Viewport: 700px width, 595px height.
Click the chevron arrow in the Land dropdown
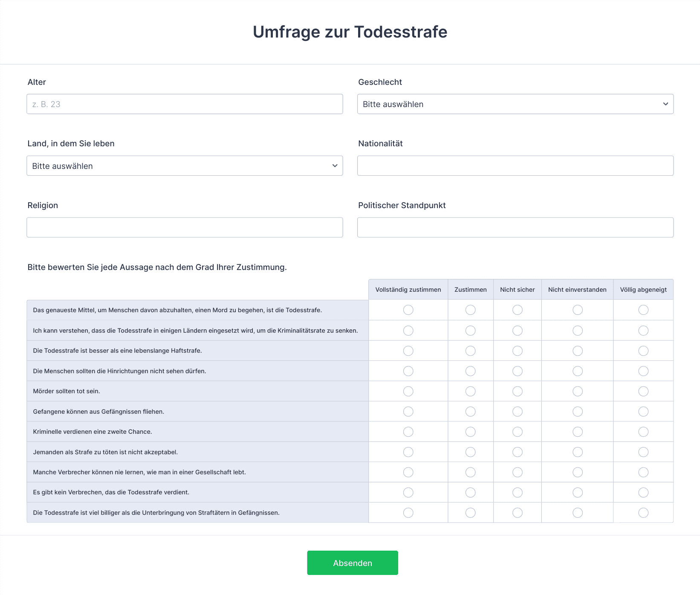click(335, 166)
